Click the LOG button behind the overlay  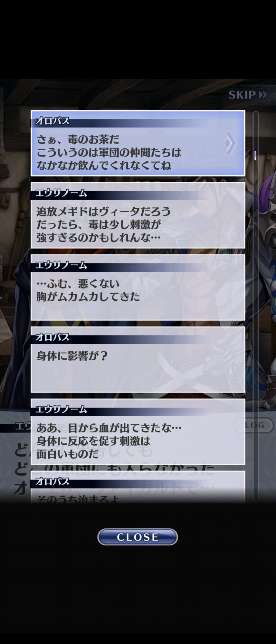tap(254, 425)
